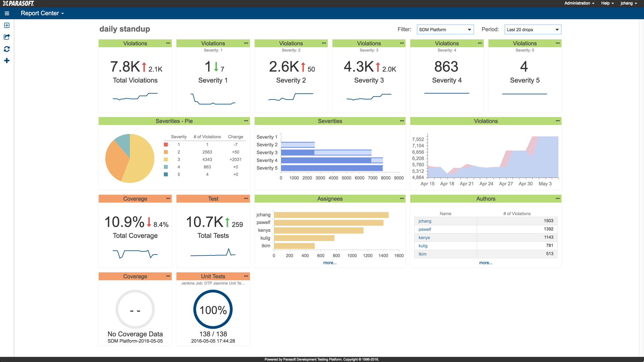This screenshot has height=362, width=644.
Task: Click the orange Severity 2 legend swatch
Action: pos(166,152)
